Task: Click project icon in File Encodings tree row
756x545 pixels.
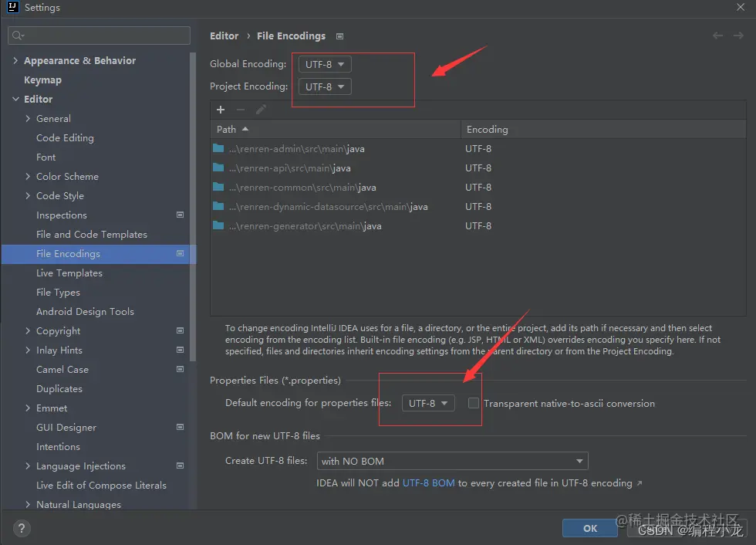Action: pyautogui.click(x=181, y=253)
